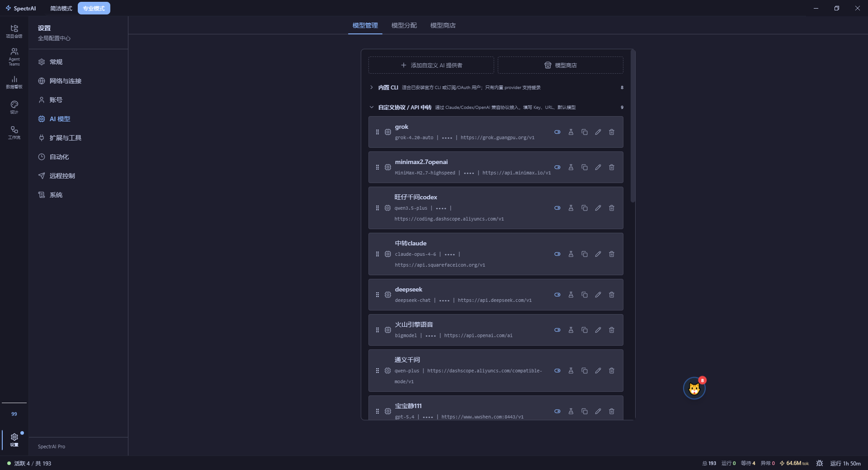Switch to the 模型分配 tab
Viewport: 868px width, 470px height.
click(404, 25)
